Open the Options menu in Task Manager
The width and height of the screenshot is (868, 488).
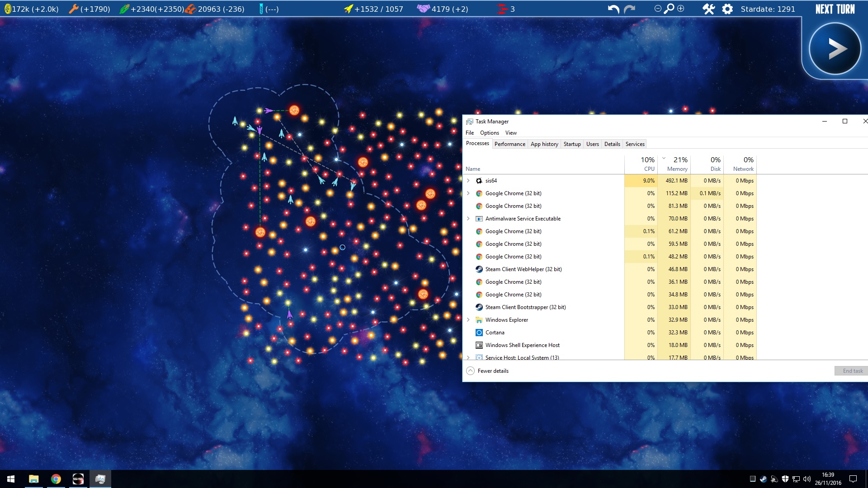coord(490,133)
